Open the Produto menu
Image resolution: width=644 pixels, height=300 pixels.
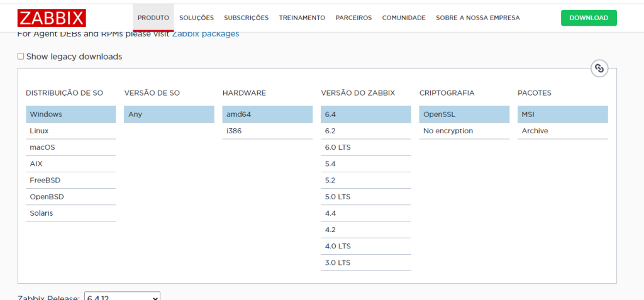pyautogui.click(x=153, y=18)
